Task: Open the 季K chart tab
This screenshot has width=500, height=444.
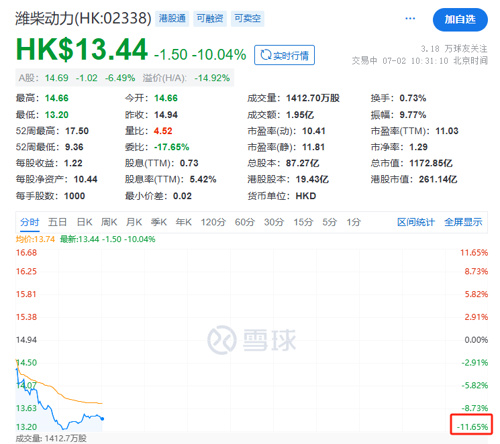Action: (159, 222)
